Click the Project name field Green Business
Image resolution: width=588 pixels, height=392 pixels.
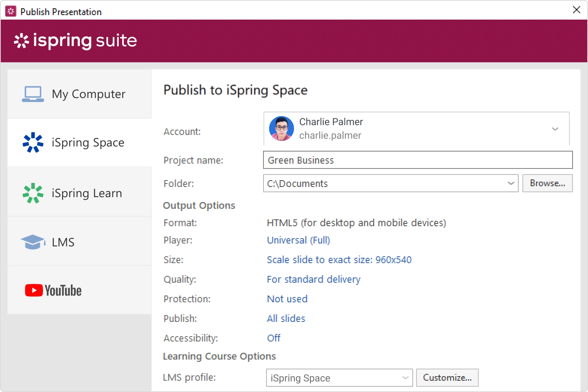coord(418,160)
